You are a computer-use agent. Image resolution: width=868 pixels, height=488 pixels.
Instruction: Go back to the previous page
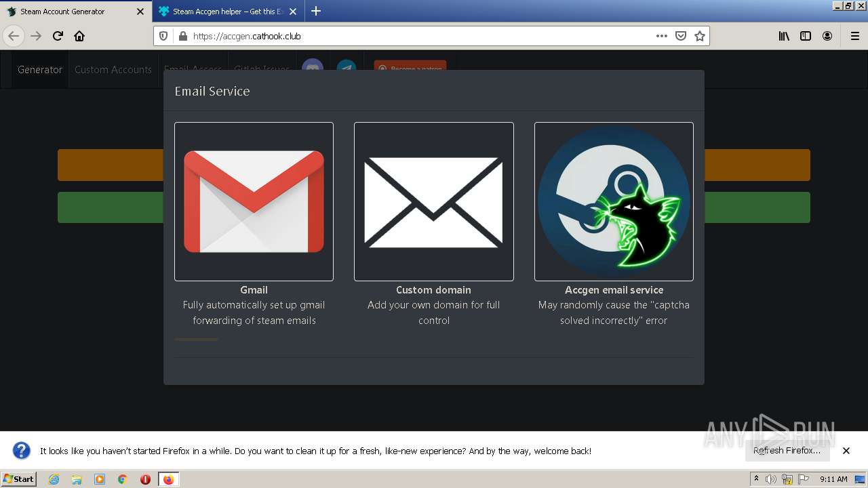tap(14, 36)
